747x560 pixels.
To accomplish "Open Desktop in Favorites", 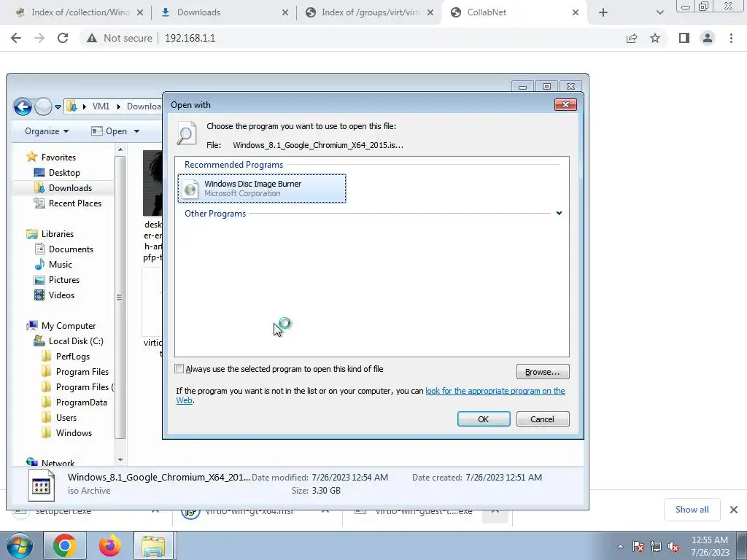I will (x=64, y=172).
